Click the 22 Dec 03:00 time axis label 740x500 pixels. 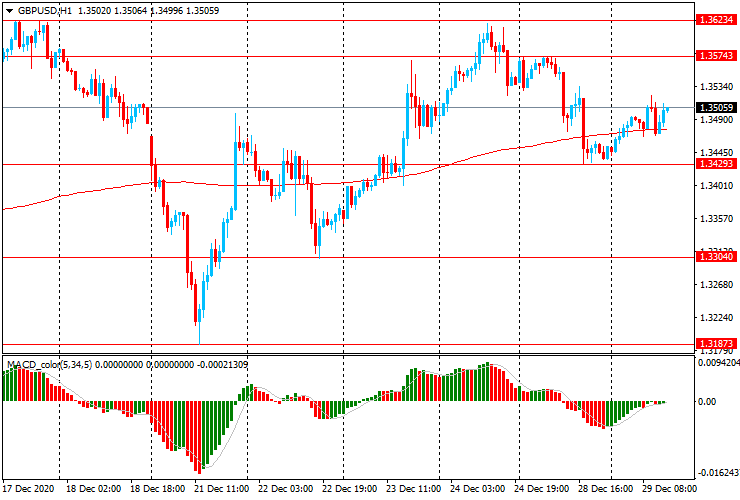(286, 488)
